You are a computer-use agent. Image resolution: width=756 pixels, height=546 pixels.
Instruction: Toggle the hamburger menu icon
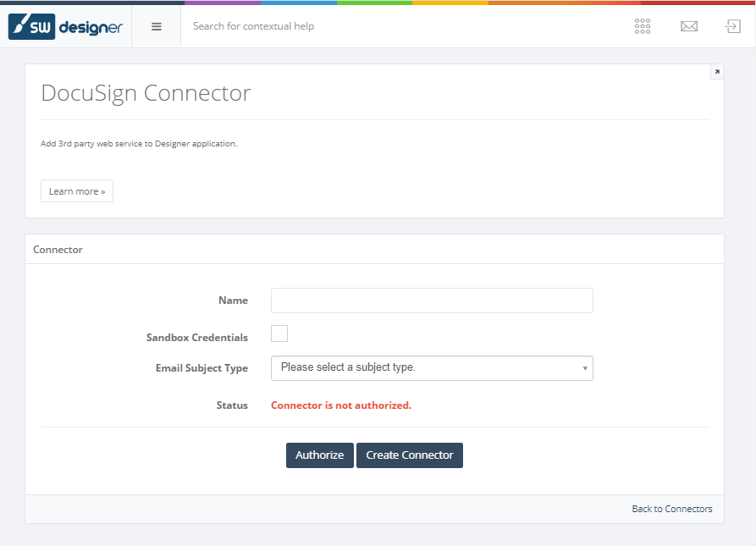click(157, 26)
